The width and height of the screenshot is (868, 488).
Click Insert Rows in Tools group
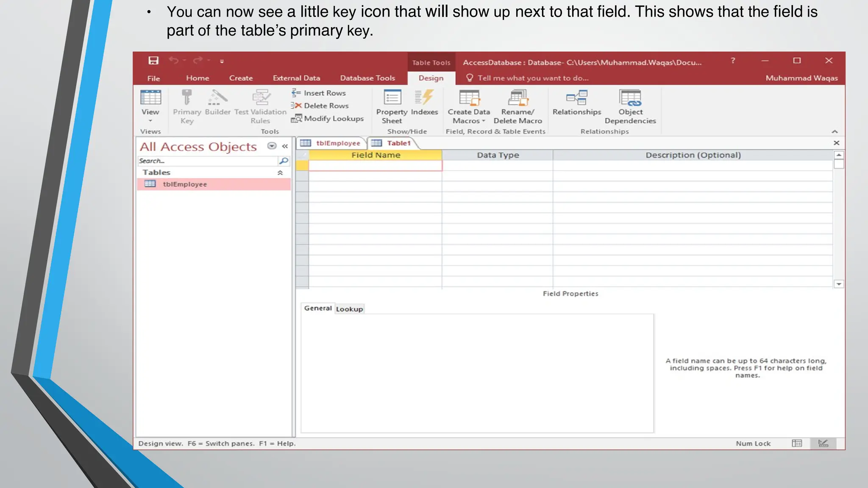(319, 93)
